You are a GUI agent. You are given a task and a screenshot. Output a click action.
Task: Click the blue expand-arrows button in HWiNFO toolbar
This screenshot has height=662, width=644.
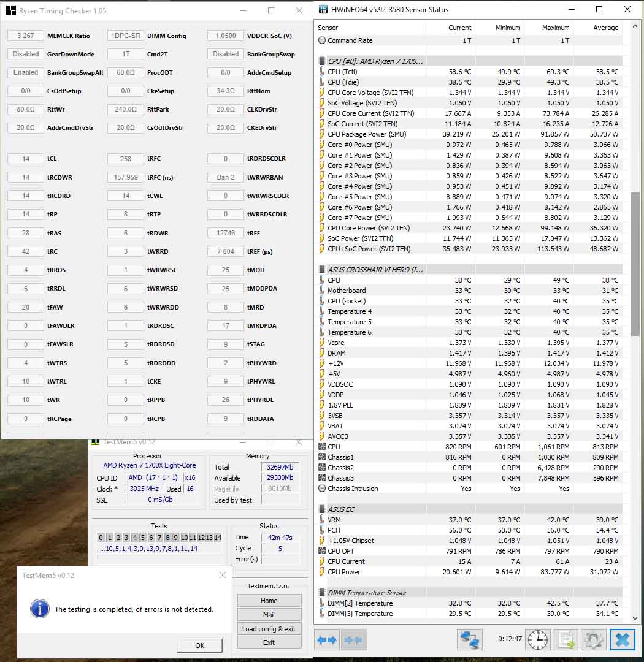click(327, 640)
